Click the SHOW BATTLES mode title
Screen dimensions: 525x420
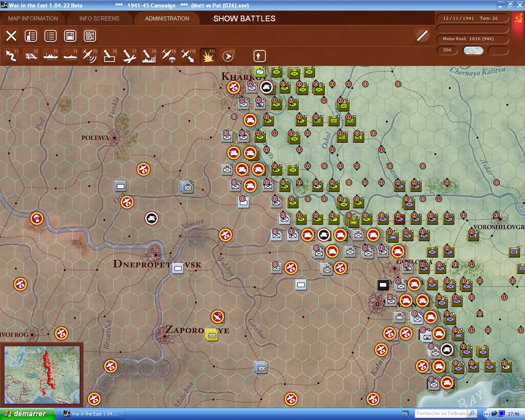244,18
